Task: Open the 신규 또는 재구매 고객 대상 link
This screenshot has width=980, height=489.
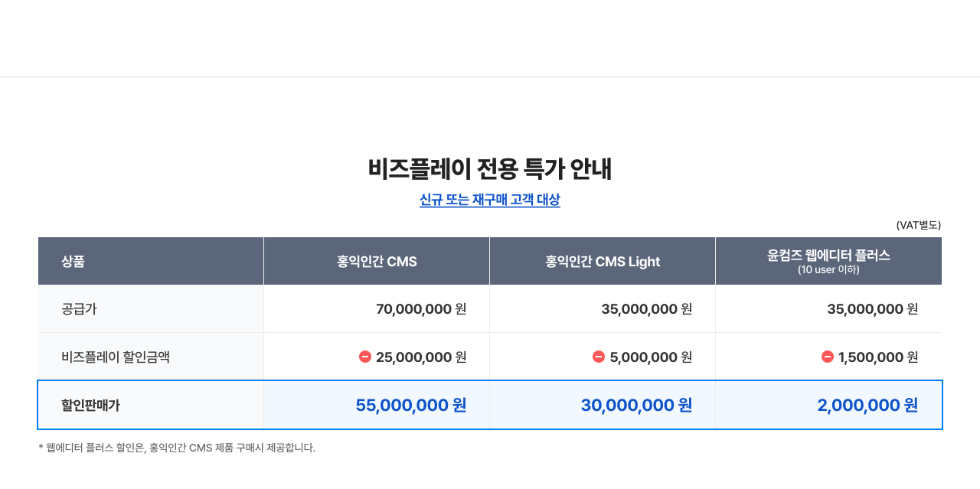Action: [x=490, y=200]
